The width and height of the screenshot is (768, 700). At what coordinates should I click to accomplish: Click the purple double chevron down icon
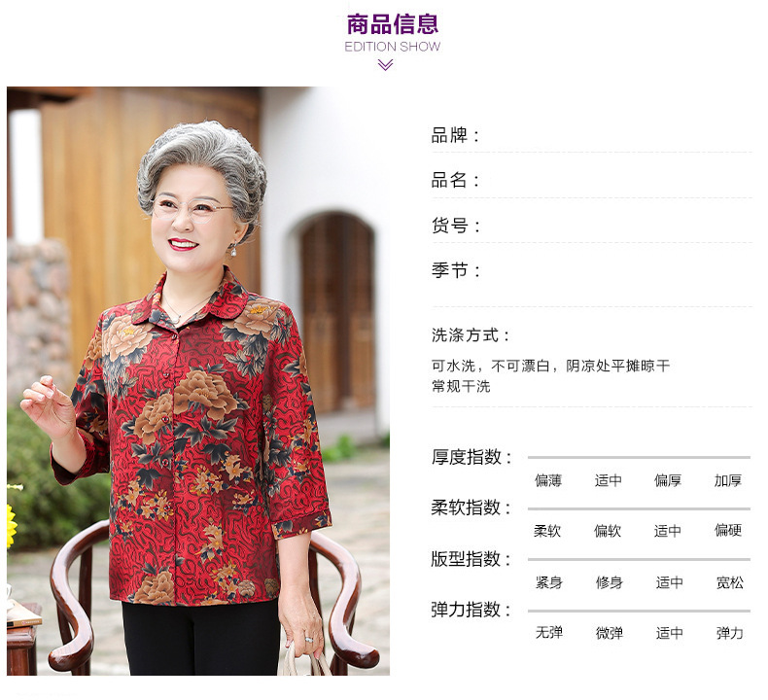tap(386, 65)
